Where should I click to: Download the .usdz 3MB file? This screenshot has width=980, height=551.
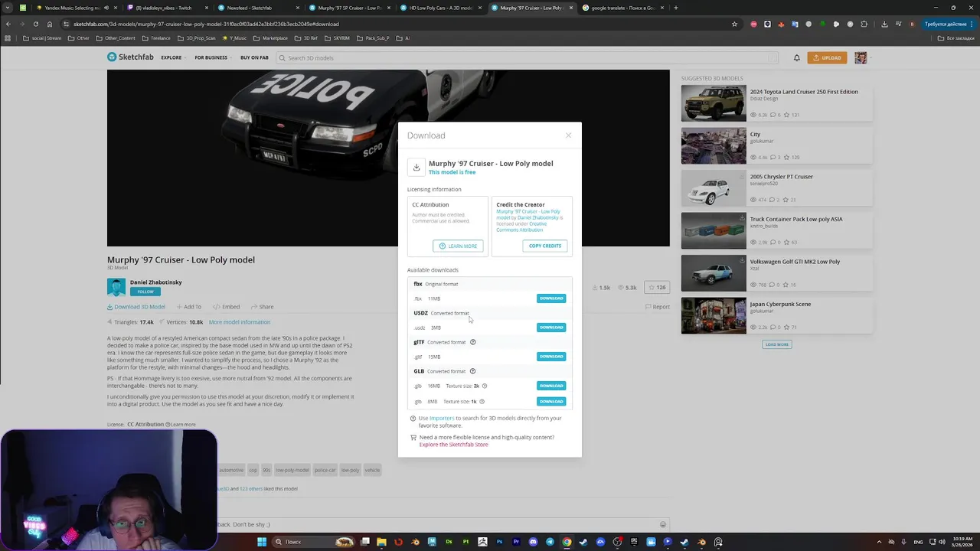(551, 328)
